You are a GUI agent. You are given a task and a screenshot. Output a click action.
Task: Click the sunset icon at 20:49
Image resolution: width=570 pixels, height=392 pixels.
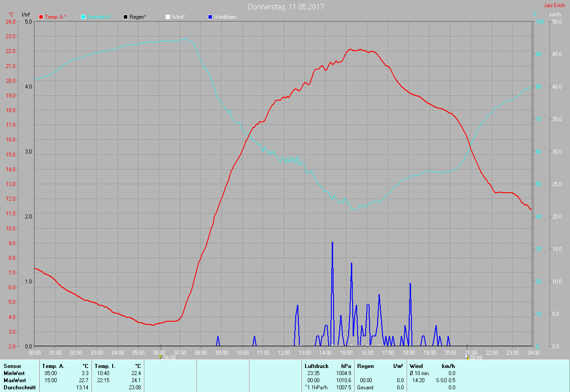[x=467, y=357]
